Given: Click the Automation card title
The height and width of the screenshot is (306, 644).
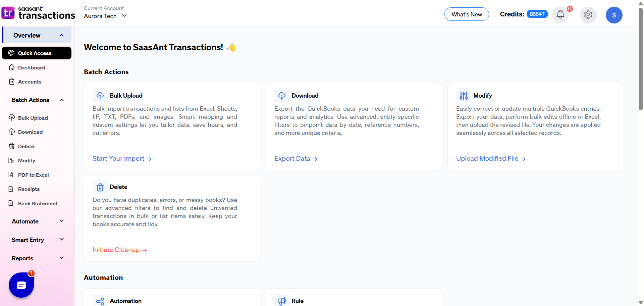Looking at the screenshot, I should [125, 301].
